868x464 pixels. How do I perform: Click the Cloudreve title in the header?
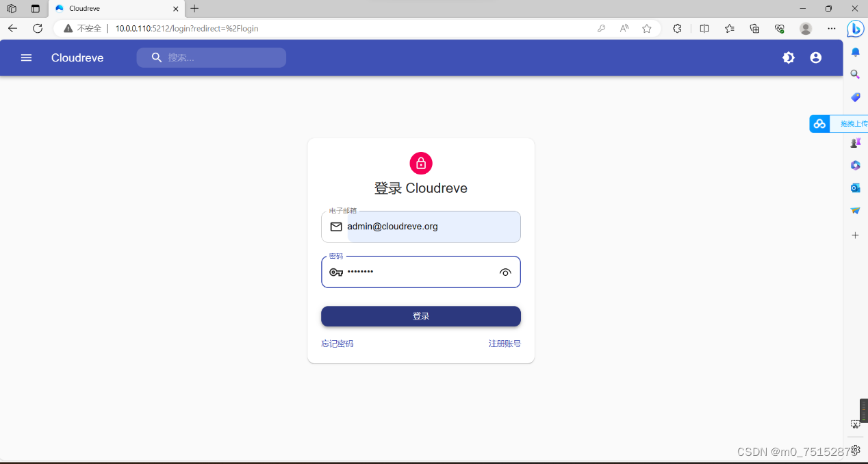[x=77, y=57]
